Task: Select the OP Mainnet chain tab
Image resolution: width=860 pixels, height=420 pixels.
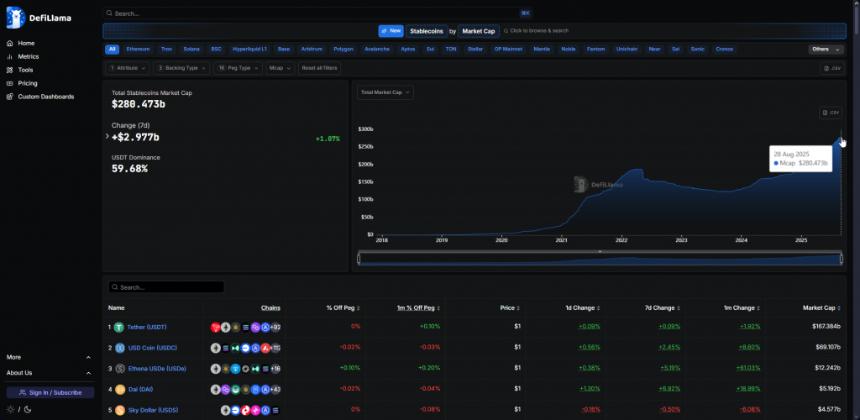Action: [509, 49]
